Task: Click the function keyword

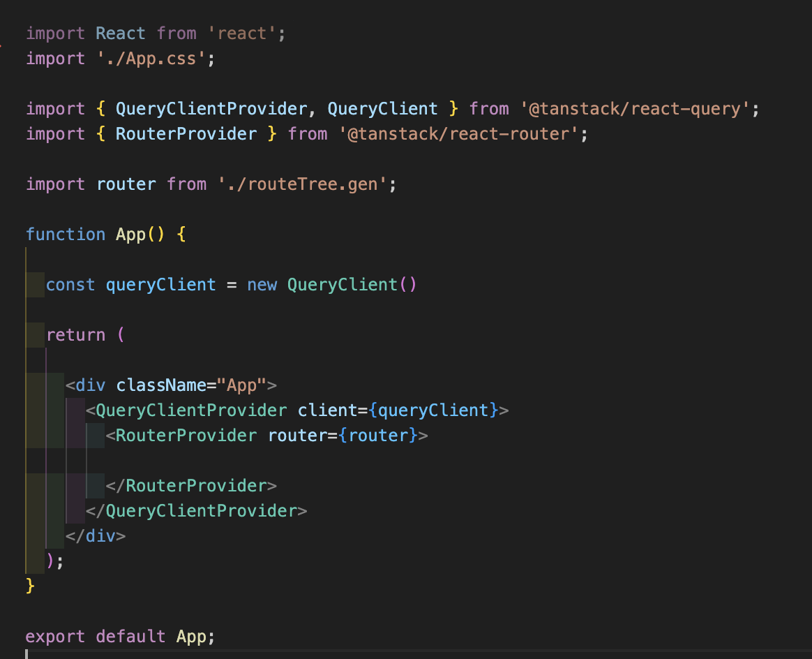Action: pos(66,235)
